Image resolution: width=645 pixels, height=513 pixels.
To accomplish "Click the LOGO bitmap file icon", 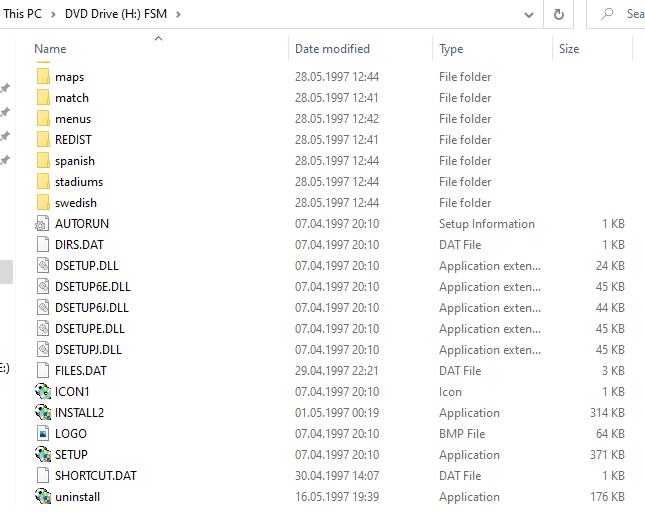I will tap(42, 434).
